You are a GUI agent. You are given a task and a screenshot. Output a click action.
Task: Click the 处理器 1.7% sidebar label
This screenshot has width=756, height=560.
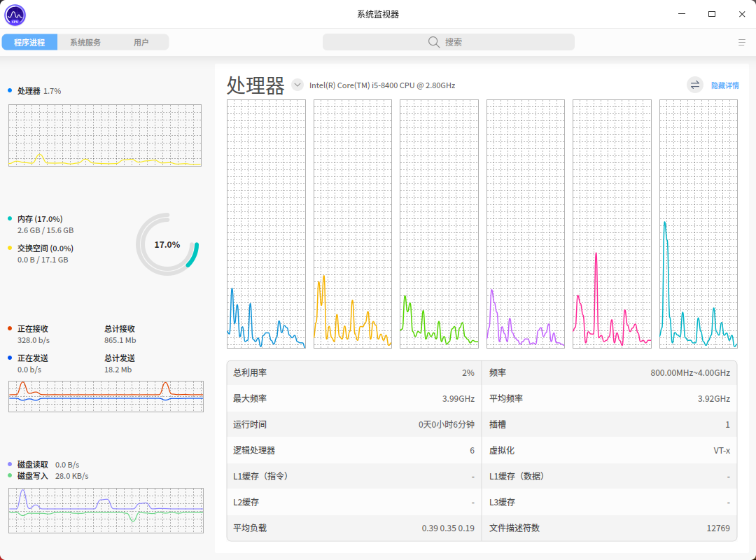click(39, 91)
